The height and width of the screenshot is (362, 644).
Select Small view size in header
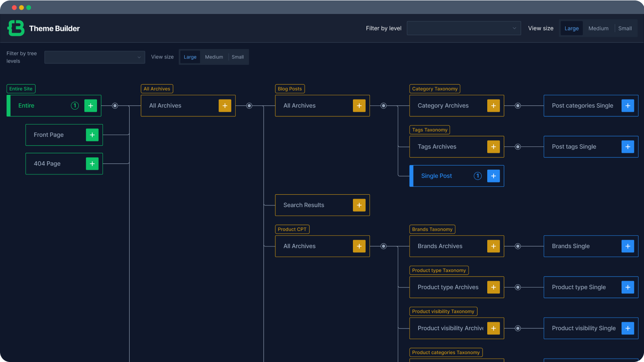point(625,28)
